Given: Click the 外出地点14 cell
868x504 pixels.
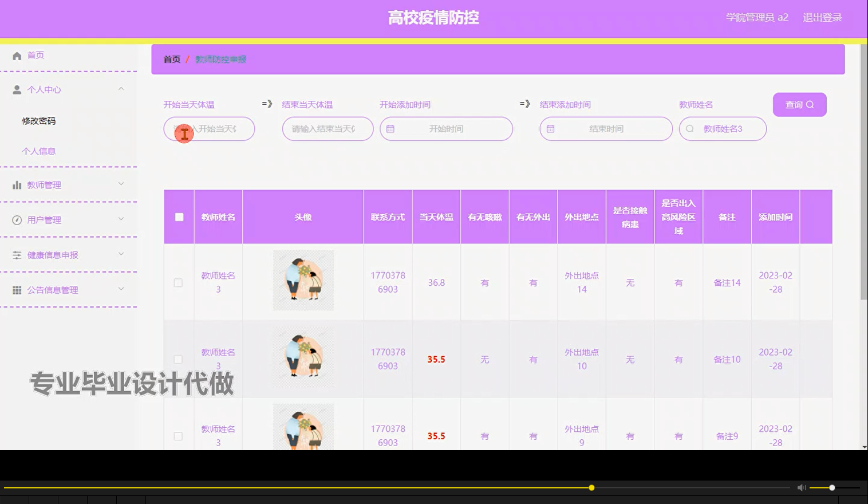Looking at the screenshot, I should coord(582,282).
